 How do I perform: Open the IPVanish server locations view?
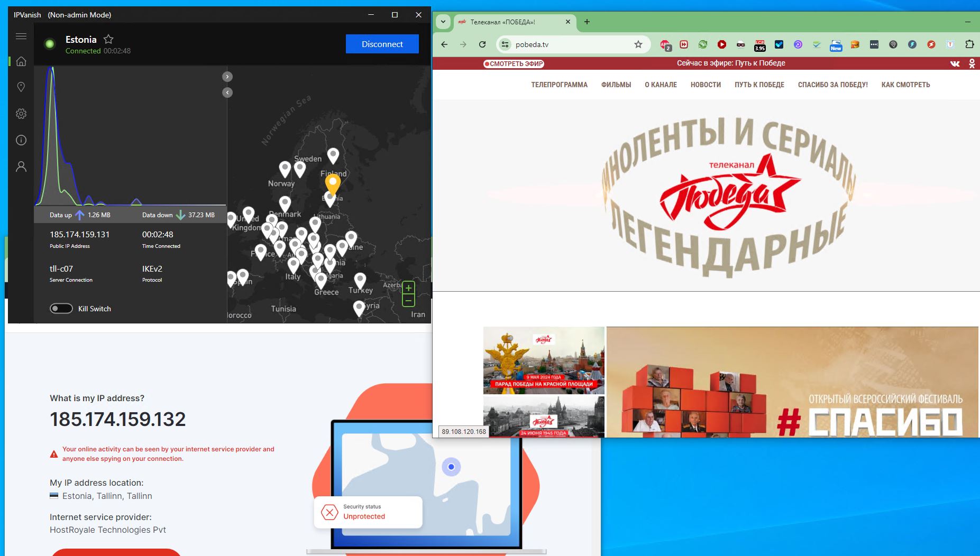[21, 87]
